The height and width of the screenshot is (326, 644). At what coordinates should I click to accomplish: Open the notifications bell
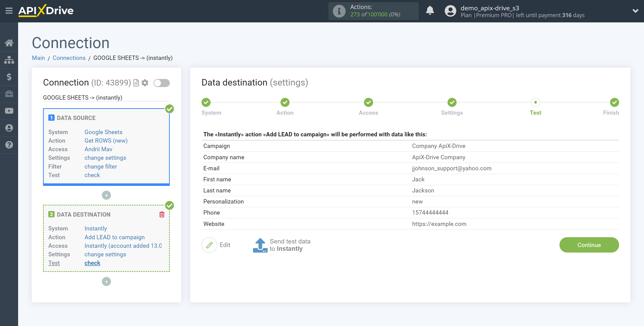[430, 11]
